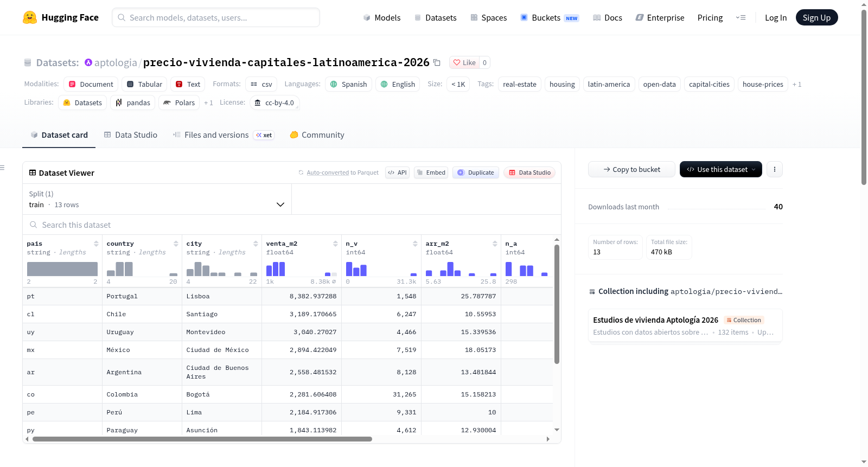
Task: Click the horizontal scrollbar of the dataset table
Action: pos(202,439)
